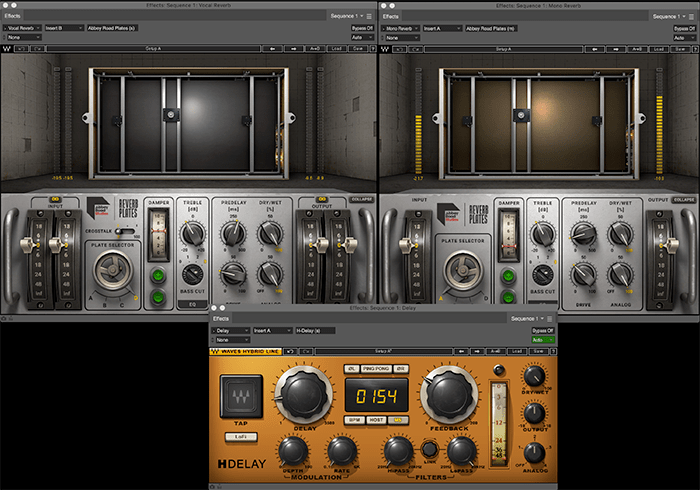The height and width of the screenshot is (490, 700).
Task: Click the Waves logo in Vocal Reverb toolbar
Action: pyautogui.click(x=7, y=49)
